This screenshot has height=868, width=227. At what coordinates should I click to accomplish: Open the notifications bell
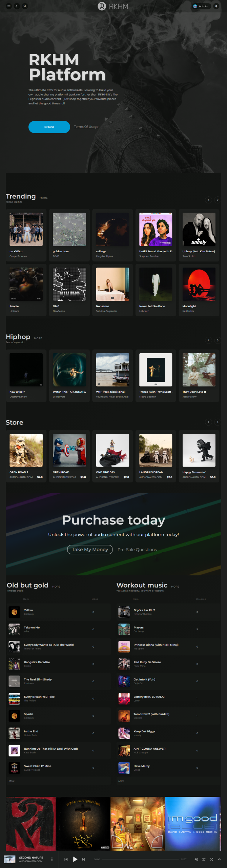point(216,6)
